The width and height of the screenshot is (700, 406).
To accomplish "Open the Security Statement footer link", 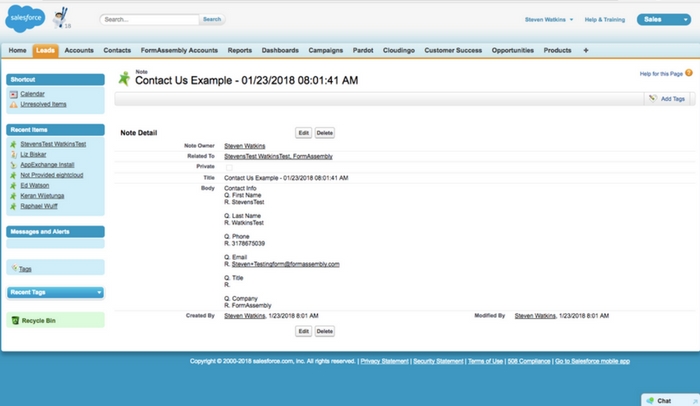I will [x=438, y=361].
